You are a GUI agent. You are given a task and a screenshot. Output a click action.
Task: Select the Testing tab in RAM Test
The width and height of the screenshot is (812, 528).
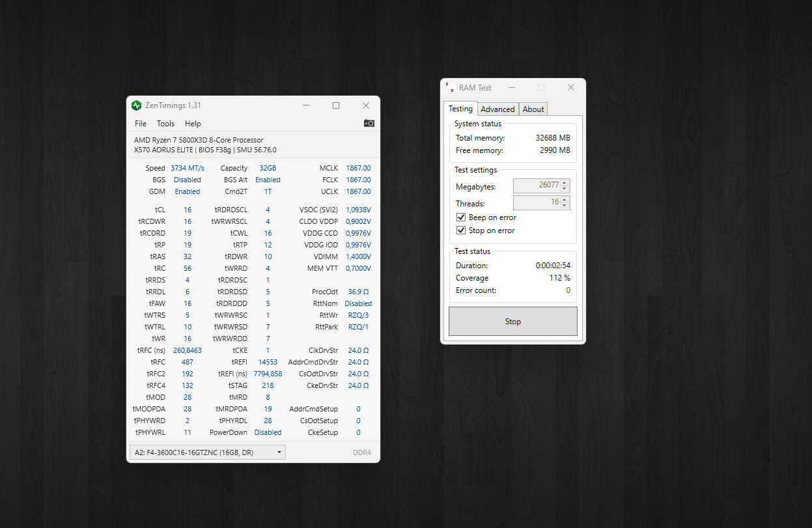point(461,109)
